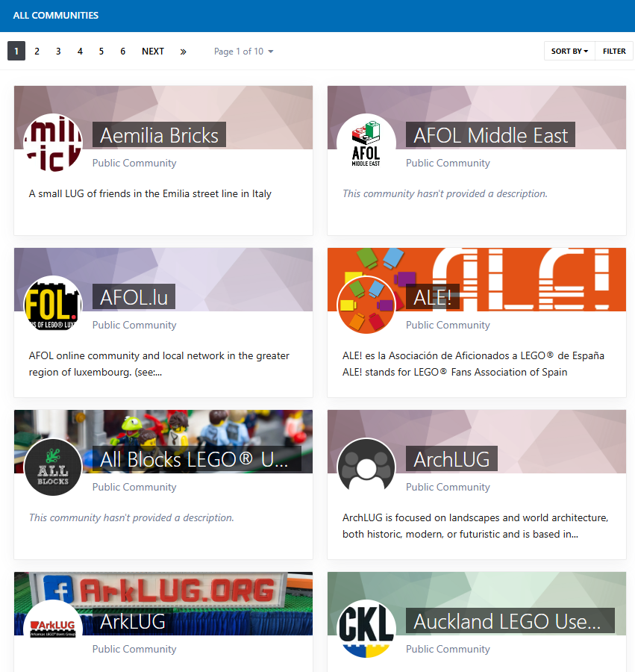Viewport: 635px width, 672px height.
Task: Open the AFOL Middle East logo avatar
Action: [x=366, y=143]
